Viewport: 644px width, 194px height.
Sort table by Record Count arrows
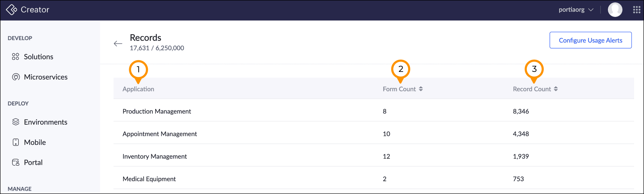(555, 89)
